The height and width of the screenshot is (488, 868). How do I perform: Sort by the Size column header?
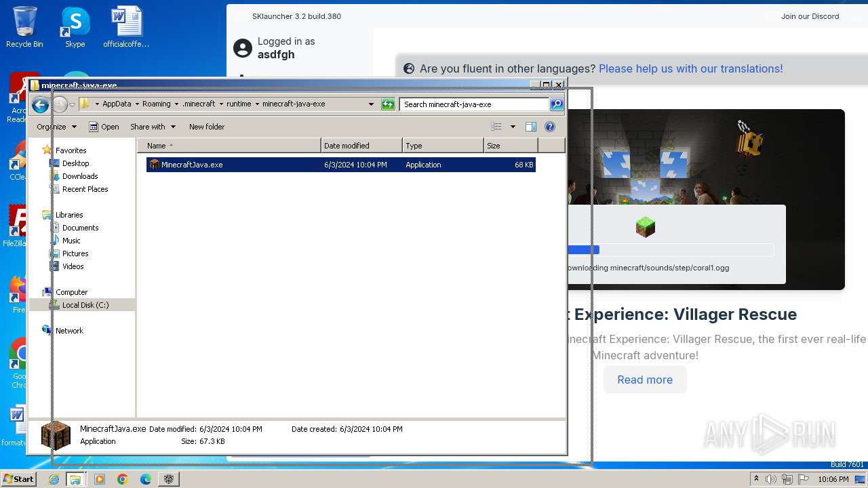(x=511, y=146)
